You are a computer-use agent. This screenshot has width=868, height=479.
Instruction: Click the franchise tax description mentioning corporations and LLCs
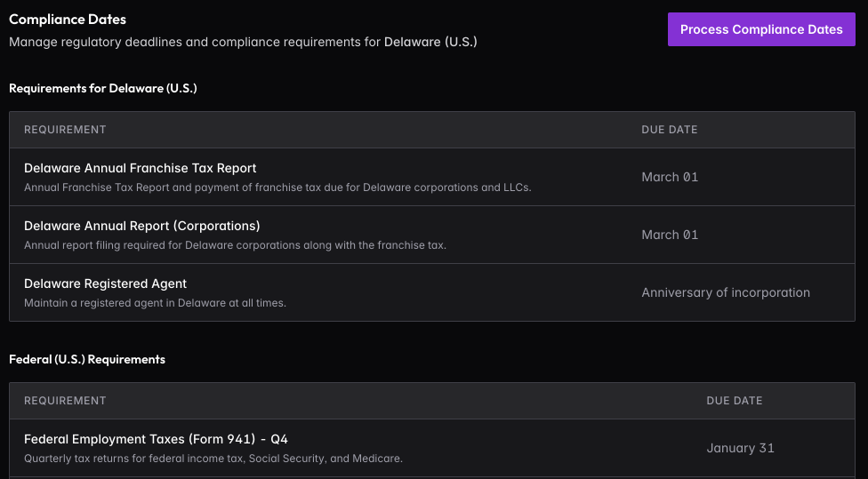[x=277, y=188]
